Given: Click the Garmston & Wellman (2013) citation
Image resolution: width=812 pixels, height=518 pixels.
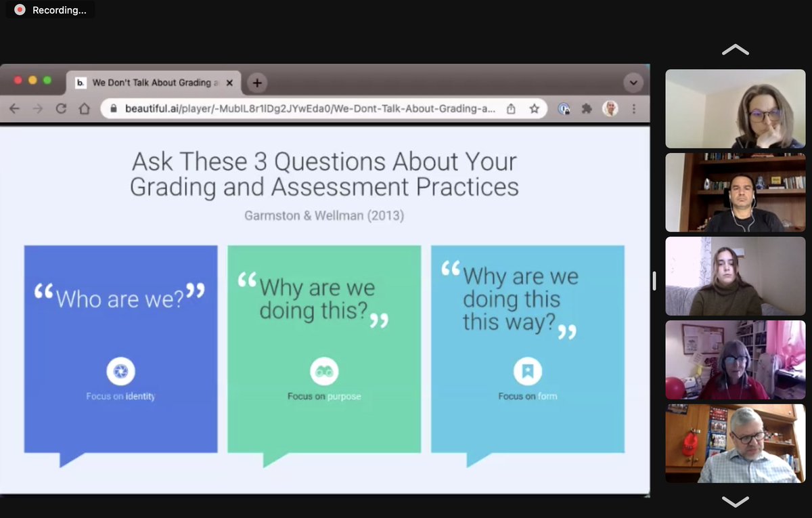Looking at the screenshot, I should pyautogui.click(x=324, y=215).
